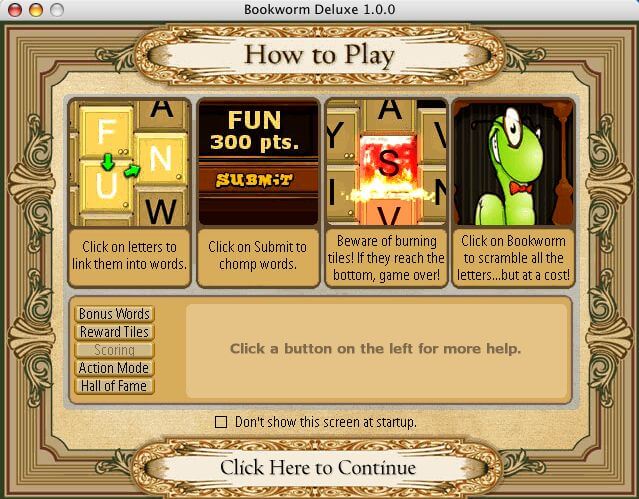Click the 'Click on Submit to chomp' caption
This screenshot has width=639, height=499.
pos(258,255)
